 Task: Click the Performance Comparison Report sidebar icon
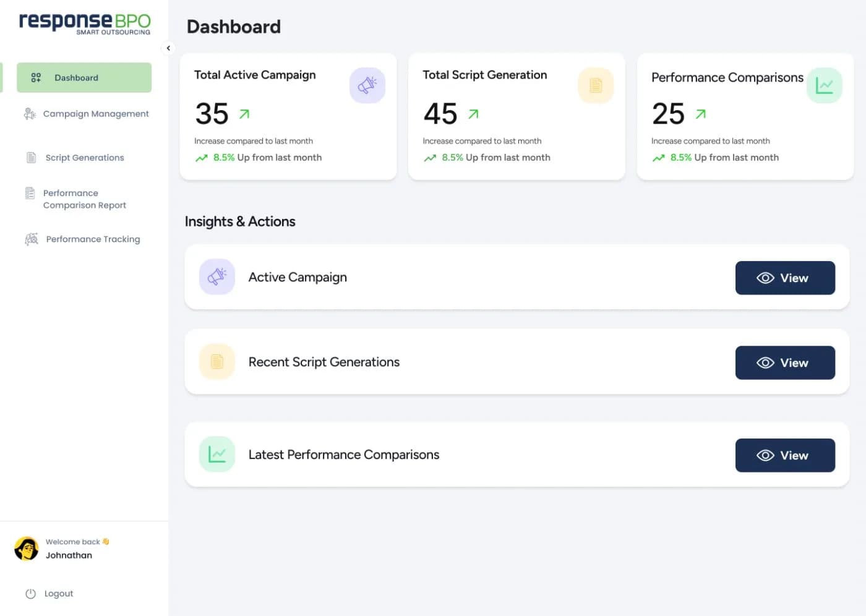coord(30,193)
